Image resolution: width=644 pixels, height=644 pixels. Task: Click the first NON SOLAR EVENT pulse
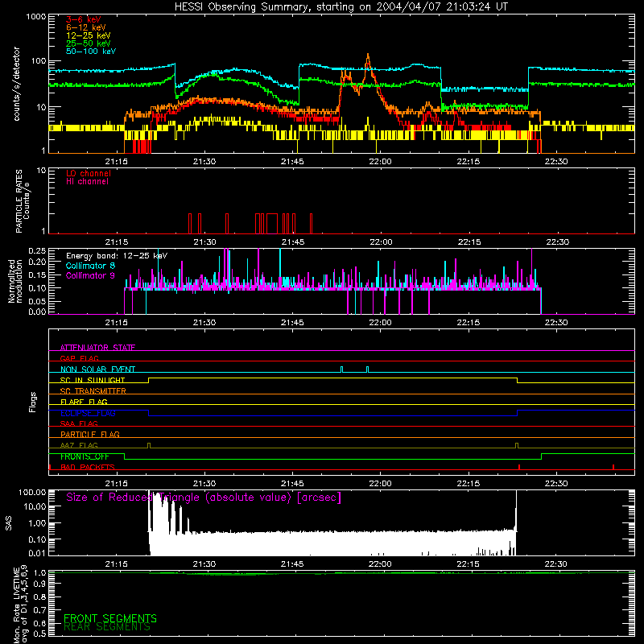[341, 369]
